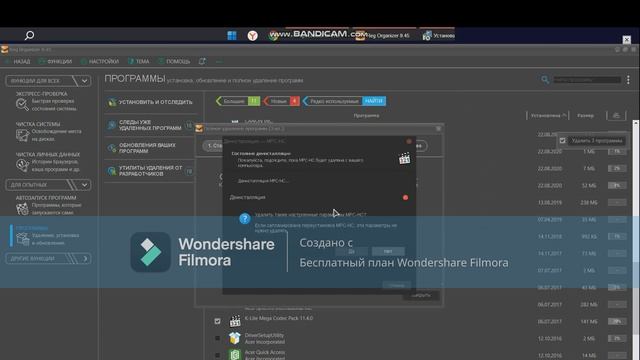Select K-Lite Mega Codec Pack 11.4.0 row text
The height and width of the screenshot is (360, 640).
point(279,318)
